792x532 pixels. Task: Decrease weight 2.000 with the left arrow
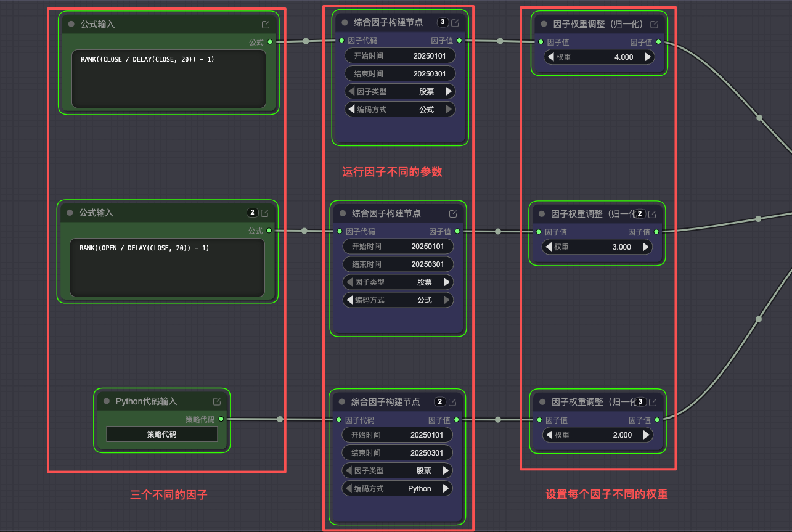point(549,435)
